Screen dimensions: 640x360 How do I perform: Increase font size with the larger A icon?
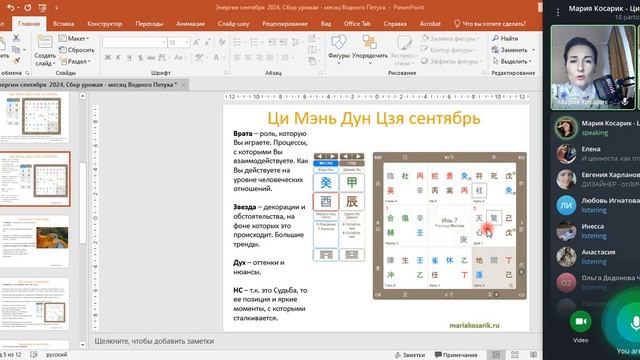[196, 42]
